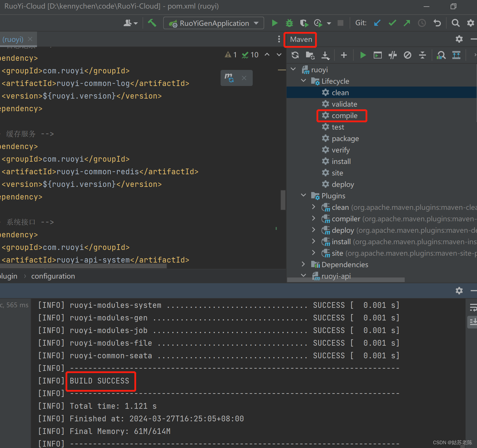Image resolution: width=477 pixels, height=448 pixels.
Task: Close the pom.xml (ruoyi) editor tab
Action: point(30,39)
